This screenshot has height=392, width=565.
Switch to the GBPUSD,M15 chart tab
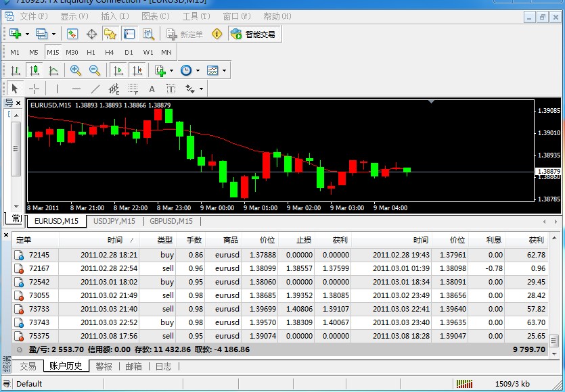[171, 221]
